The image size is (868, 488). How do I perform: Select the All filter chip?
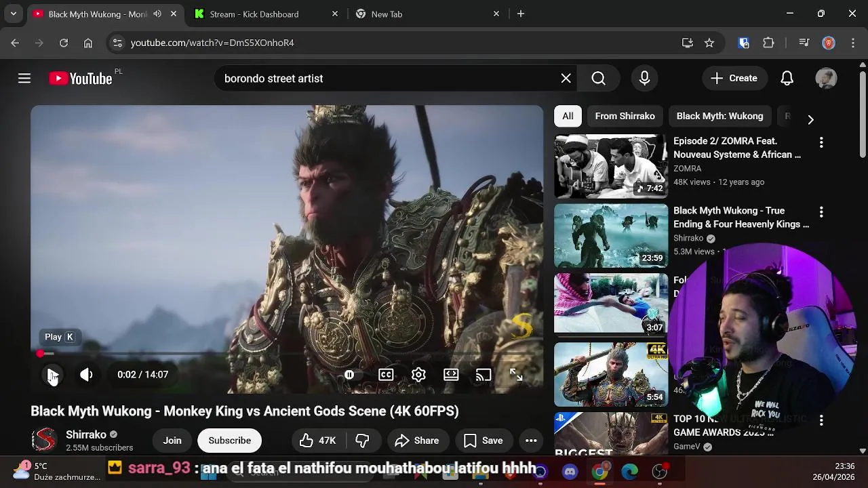tap(568, 116)
